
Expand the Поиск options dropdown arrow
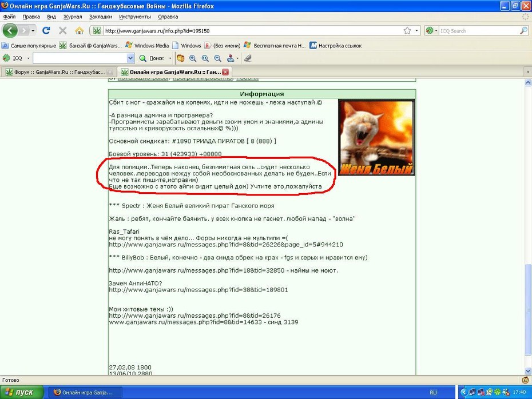click(170, 58)
